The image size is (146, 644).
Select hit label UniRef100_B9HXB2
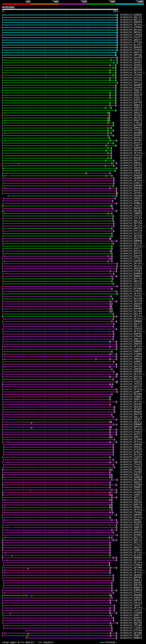131,188
